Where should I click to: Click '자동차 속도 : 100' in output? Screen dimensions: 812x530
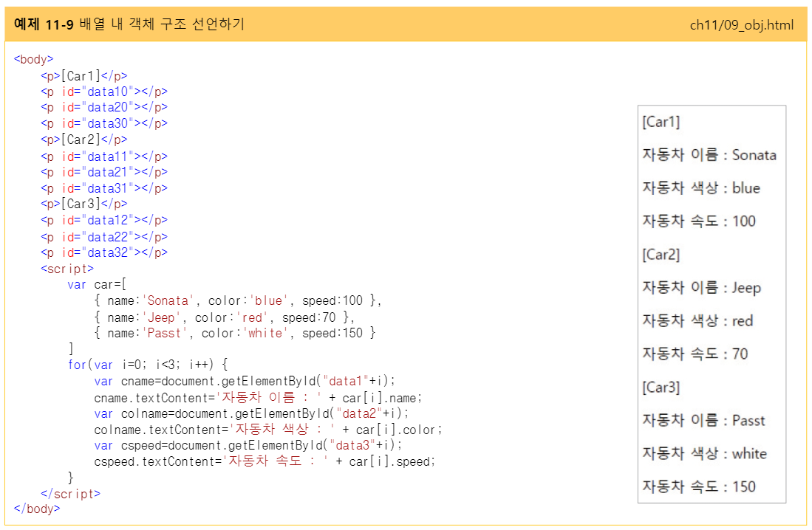point(699,221)
